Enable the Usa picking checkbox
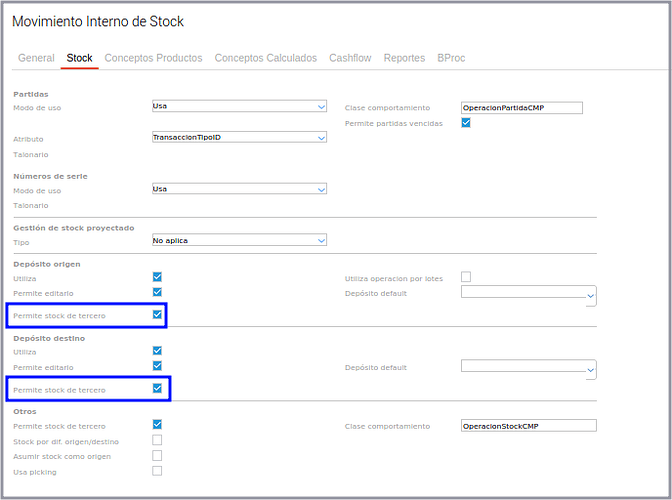This screenshot has height=500, width=672. (157, 471)
